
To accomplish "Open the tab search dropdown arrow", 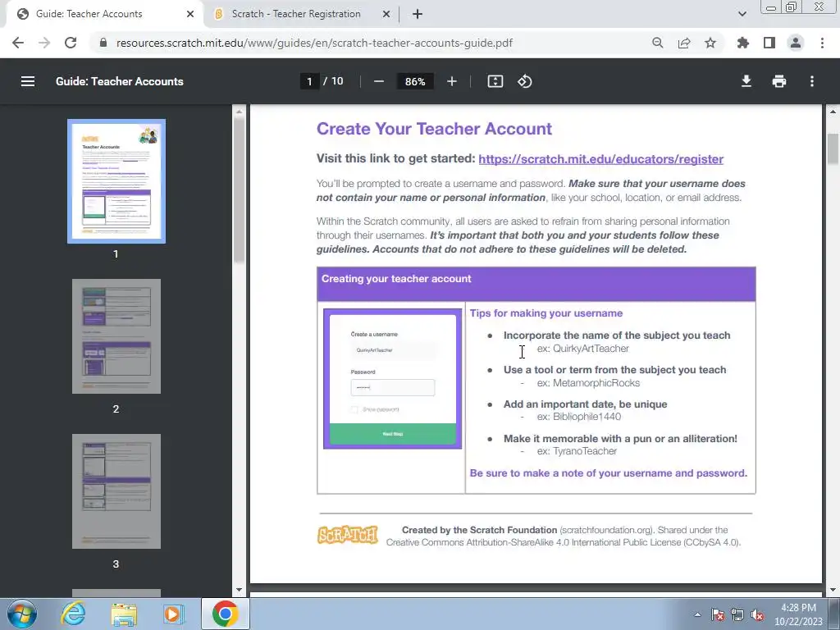I will pos(742,14).
